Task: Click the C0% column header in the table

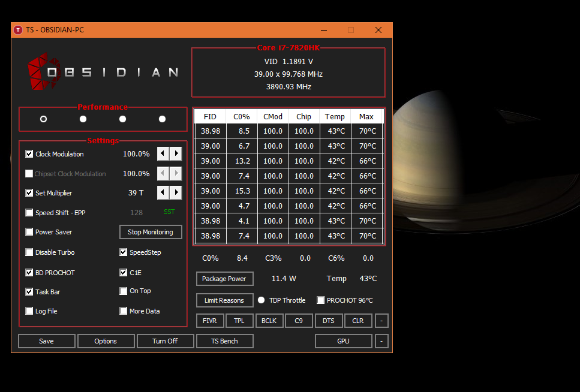Action: (242, 116)
